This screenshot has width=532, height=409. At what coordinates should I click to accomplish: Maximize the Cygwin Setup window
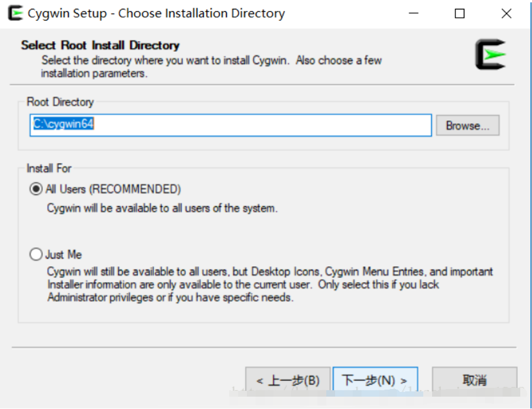pos(460,14)
